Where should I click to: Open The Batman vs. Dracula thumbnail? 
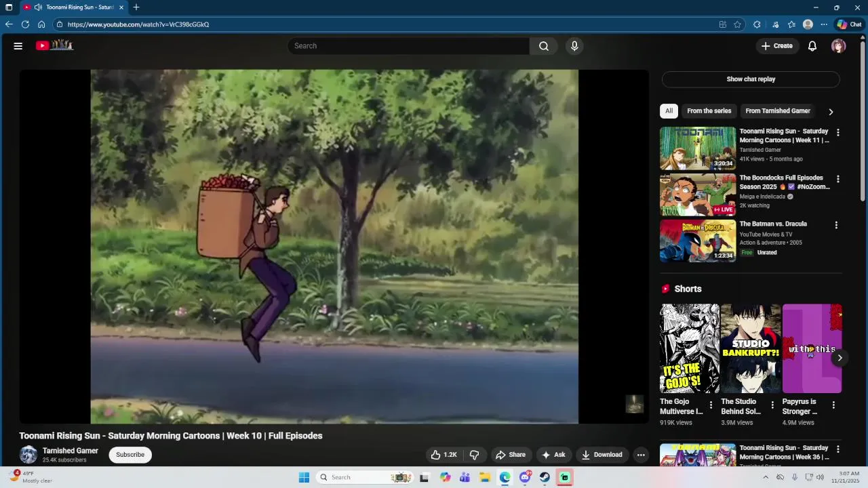pyautogui.click(x=698, y=241)
